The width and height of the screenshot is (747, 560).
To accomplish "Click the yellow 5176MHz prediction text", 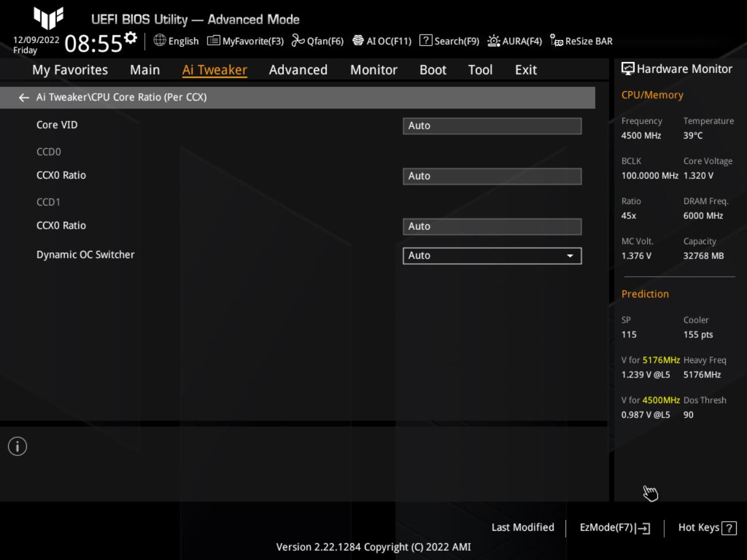I will 661,360.
